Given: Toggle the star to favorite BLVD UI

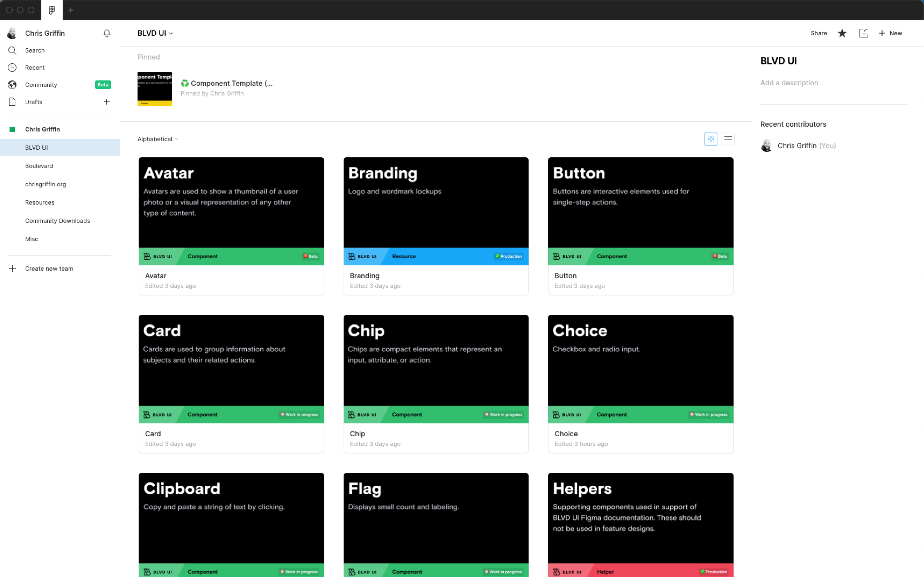Looking at the screenshot, I should point(842,33).
